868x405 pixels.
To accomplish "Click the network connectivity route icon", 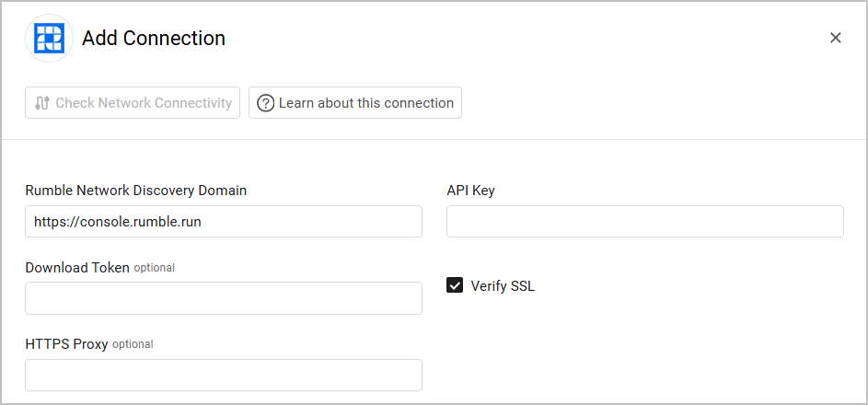I will [42, 103].
